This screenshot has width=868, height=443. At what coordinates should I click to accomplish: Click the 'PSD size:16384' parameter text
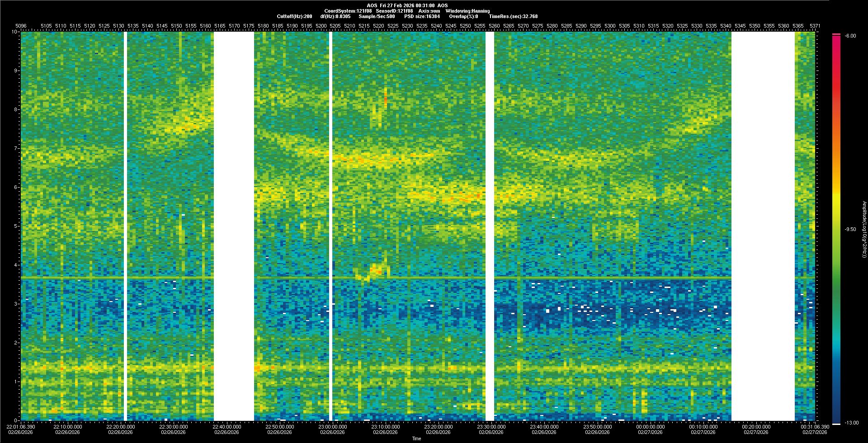point(422,16)
